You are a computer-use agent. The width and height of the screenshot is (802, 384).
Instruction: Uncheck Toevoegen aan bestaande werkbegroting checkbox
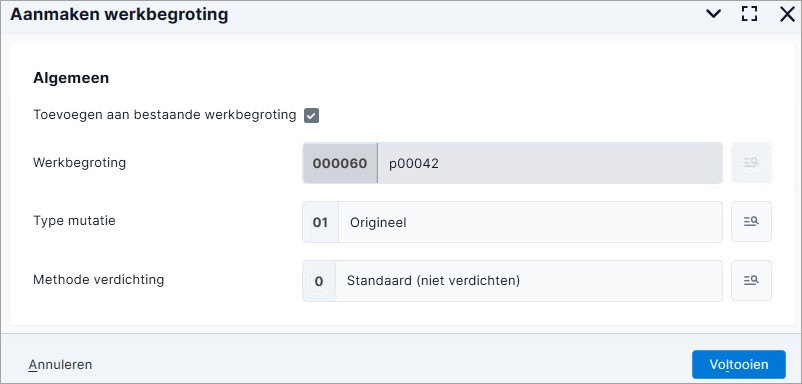(311, 116)
